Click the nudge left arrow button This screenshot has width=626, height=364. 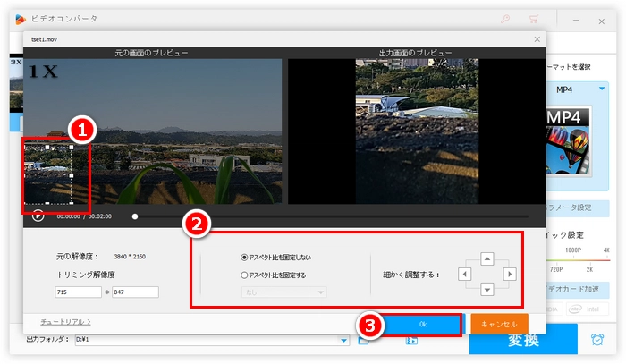(x=463, y=274)
